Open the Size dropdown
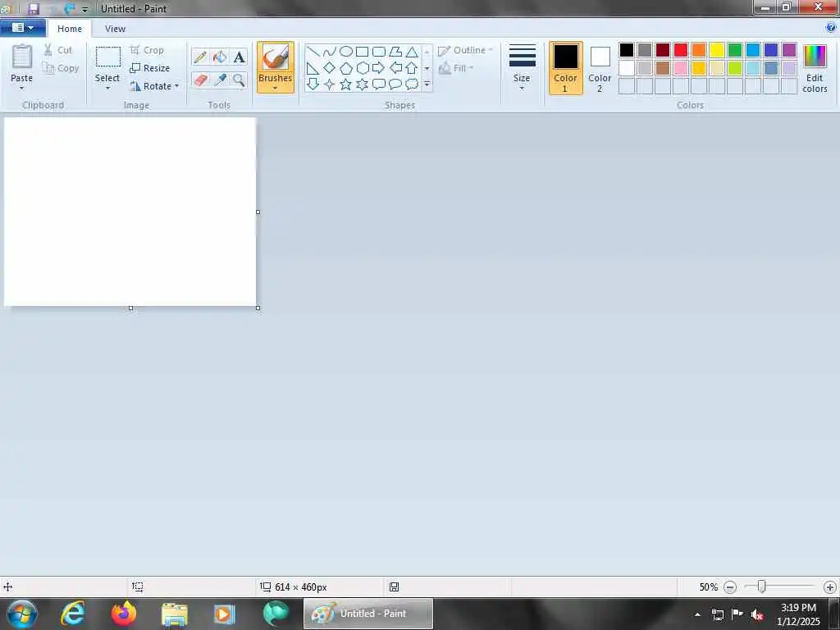The width and height of the screenshot is (840, 630). 522,68
